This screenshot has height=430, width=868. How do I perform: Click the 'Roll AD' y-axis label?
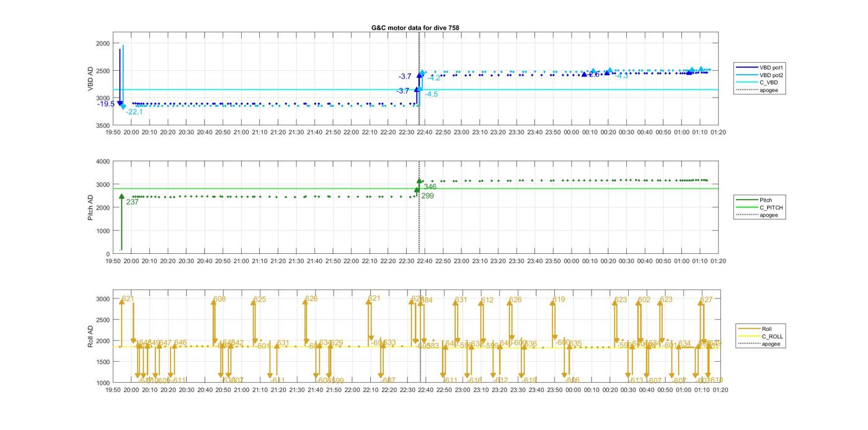[x=91, y=336]
